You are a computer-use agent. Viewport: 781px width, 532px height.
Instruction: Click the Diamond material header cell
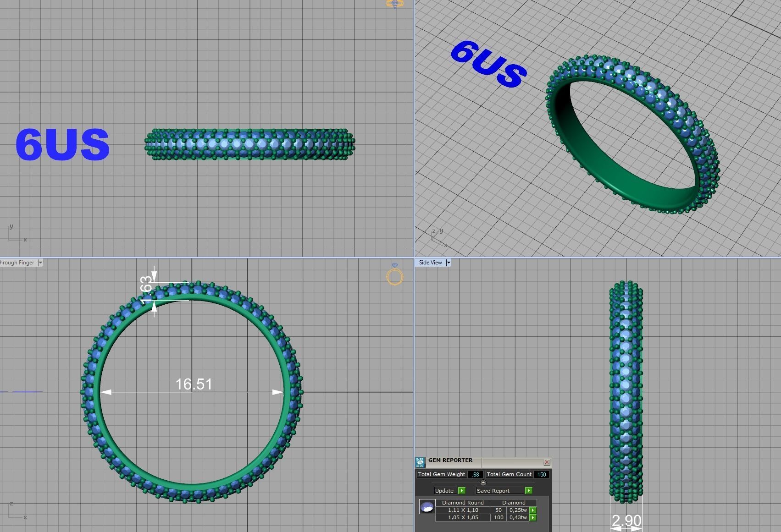(514, 503)
